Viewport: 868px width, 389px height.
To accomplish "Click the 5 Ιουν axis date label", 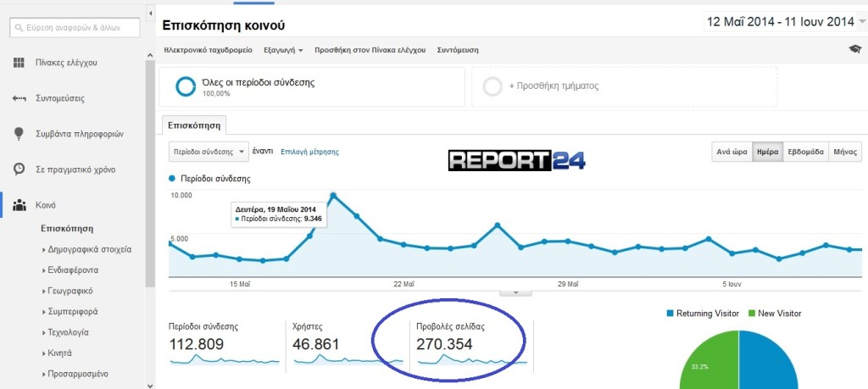I will point(732,284).
